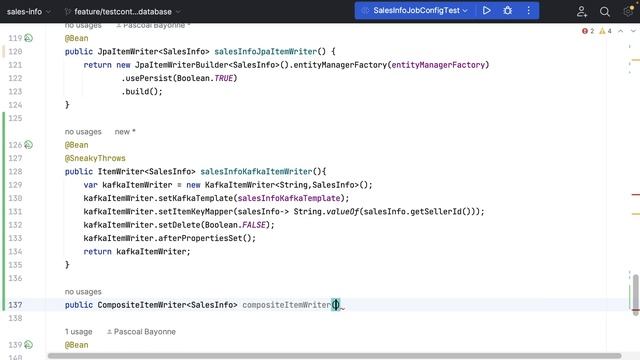Click the red error stripe marker on right gutter

(x=636, y=195)
